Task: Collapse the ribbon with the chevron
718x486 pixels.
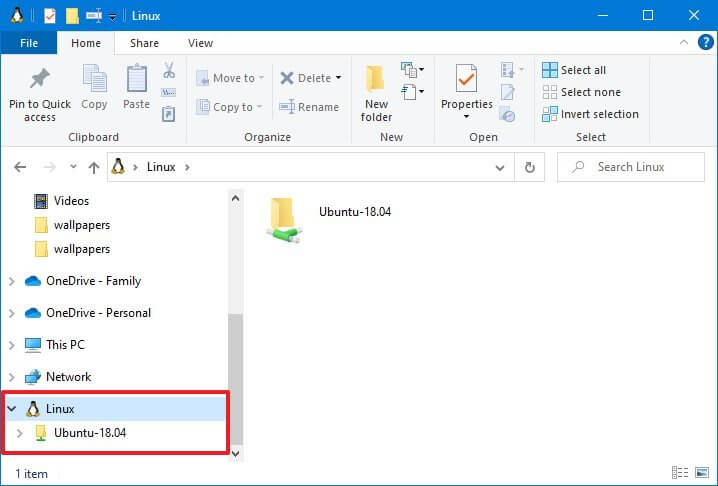Action: [684, 43]
